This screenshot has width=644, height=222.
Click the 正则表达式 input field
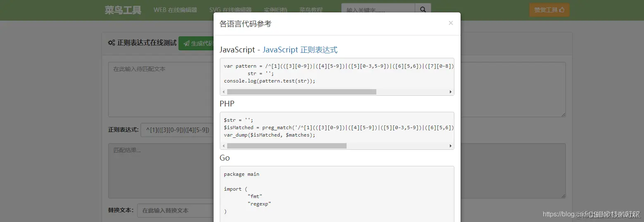pyautogui.click(x=177, y=130)
